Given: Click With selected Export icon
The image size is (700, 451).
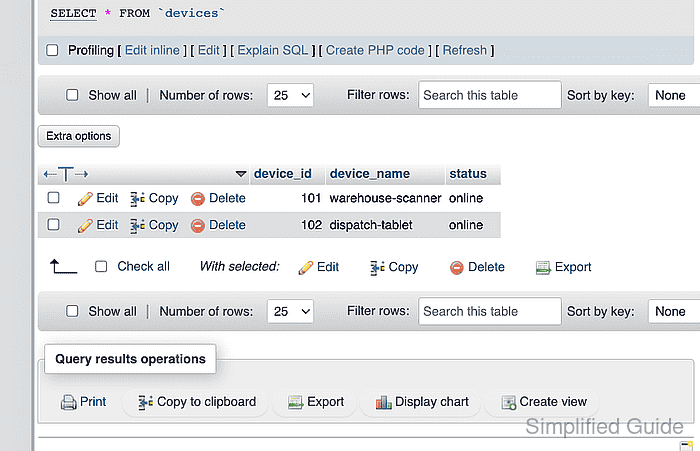Looking at the screenshot, I should pos(543,267).
